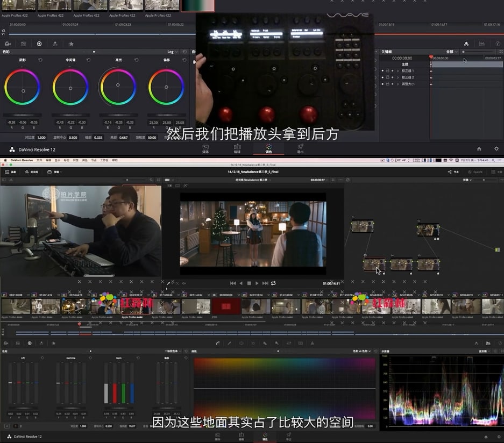Open star-shaped Motion Effects palette in upper window
504x443 pixels.
(x=71, y=44)
